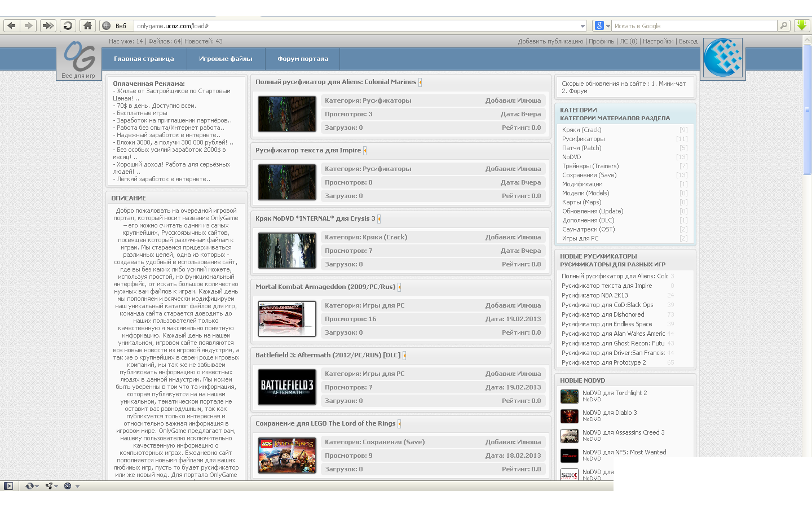The width and height of the screenshot is (812, 508).
Task: Open the Форум портала menu item
Action: click(x=303, y=59)
